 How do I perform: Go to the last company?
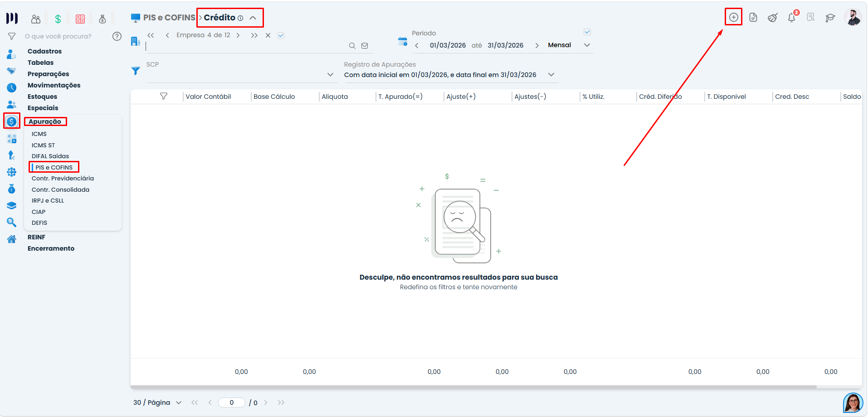coord(254,35)
